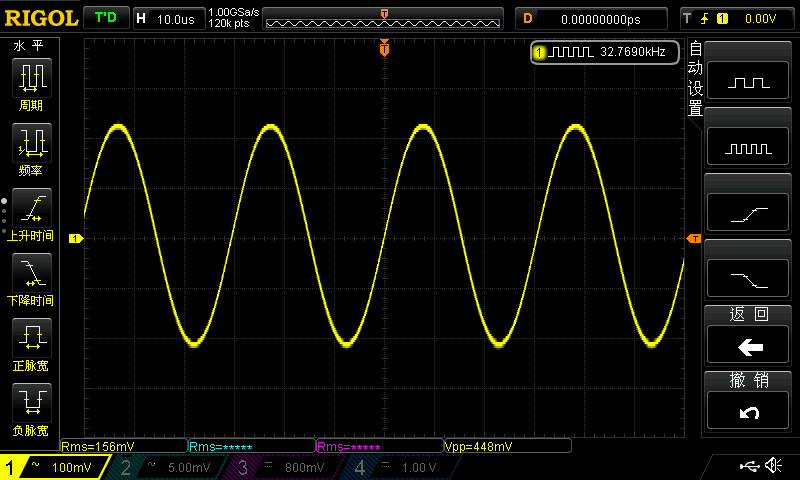Choose the Rise Time (上升时间) measurement
The height and width of the screenshot is (480, 800).
click(31, 213)
